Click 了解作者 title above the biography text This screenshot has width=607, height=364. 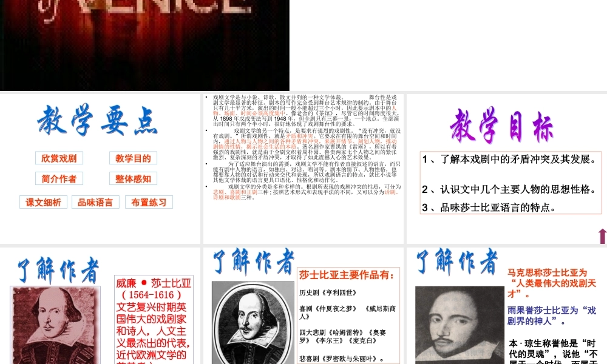[x=58, y=270]
